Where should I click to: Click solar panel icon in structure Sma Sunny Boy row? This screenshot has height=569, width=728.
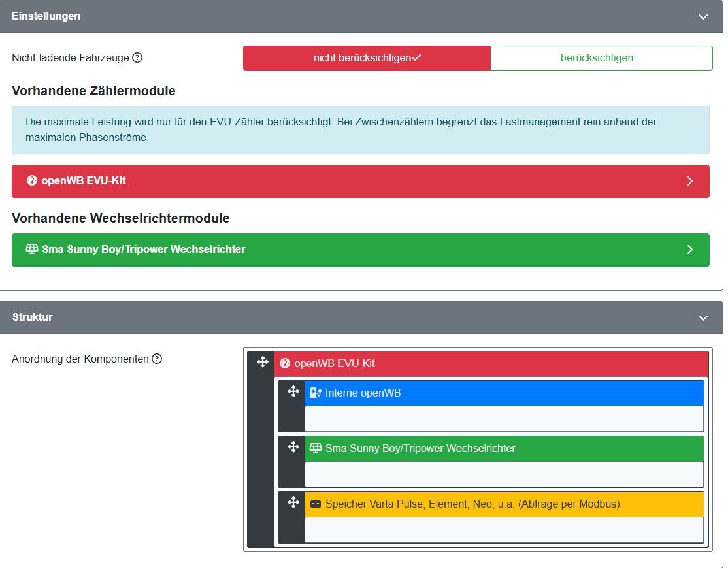316,448
